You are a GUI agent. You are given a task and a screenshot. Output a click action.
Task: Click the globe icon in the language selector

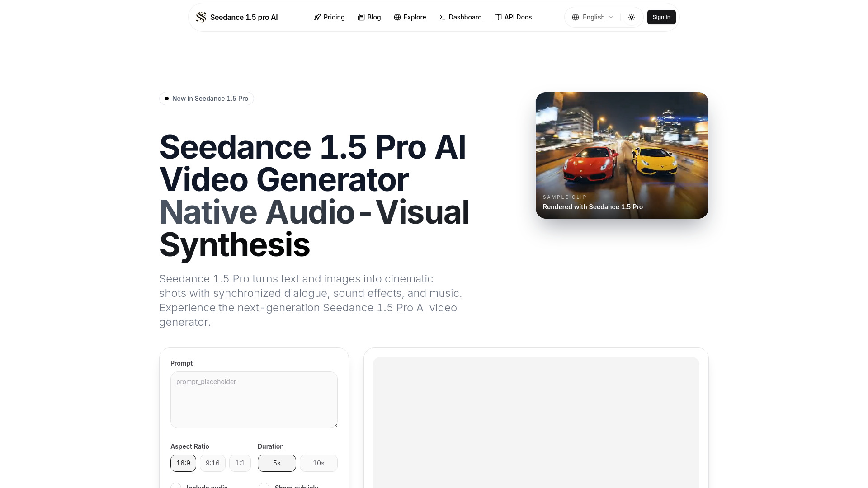coord(576,17)
